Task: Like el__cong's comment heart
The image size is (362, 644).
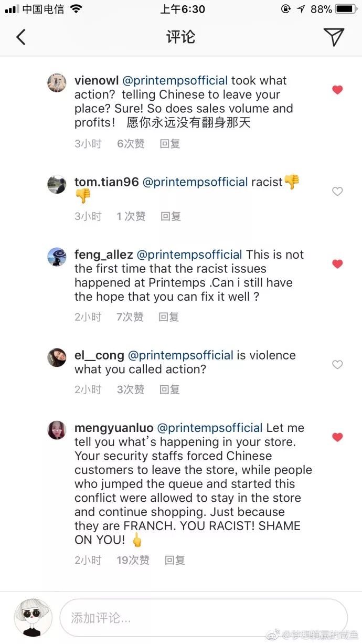Action: (x=337, y=365)
